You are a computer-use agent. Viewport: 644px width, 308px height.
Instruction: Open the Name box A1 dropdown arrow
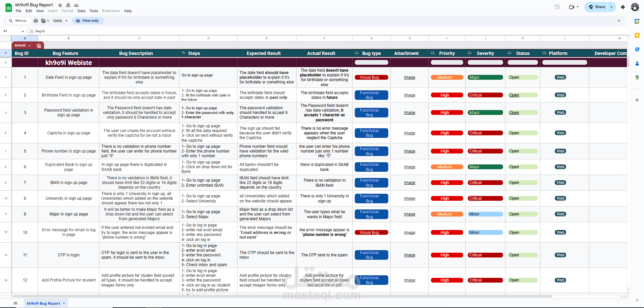coord(23,31)
